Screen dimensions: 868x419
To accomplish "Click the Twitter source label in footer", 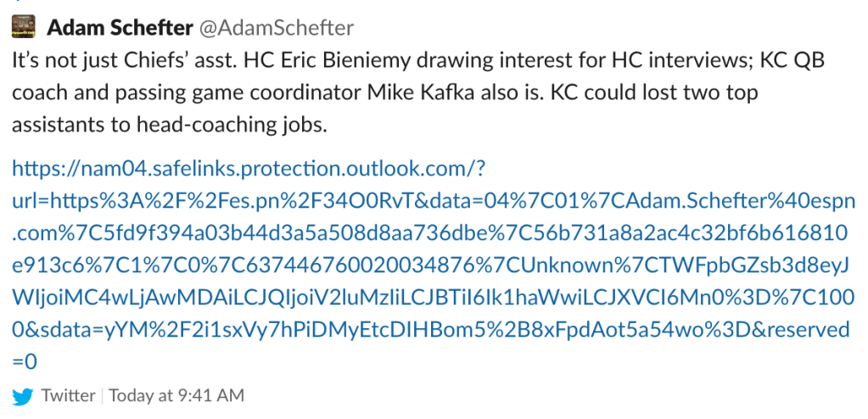I will tap(68, 396).
